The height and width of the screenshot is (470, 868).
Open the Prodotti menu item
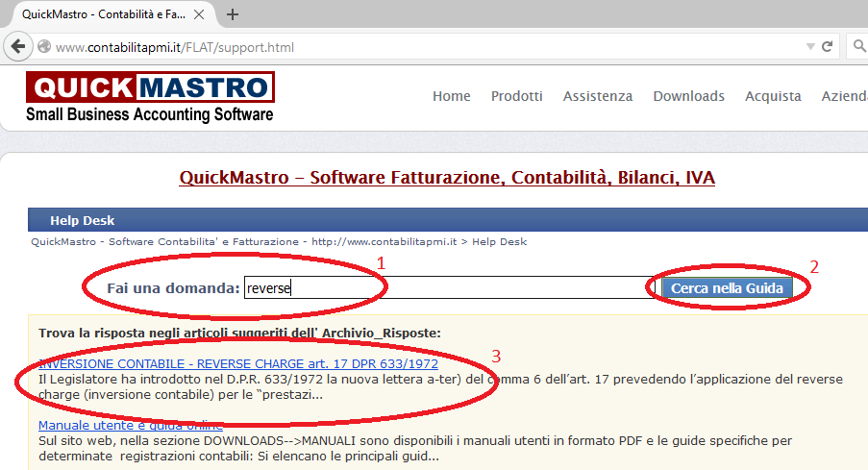517,96
